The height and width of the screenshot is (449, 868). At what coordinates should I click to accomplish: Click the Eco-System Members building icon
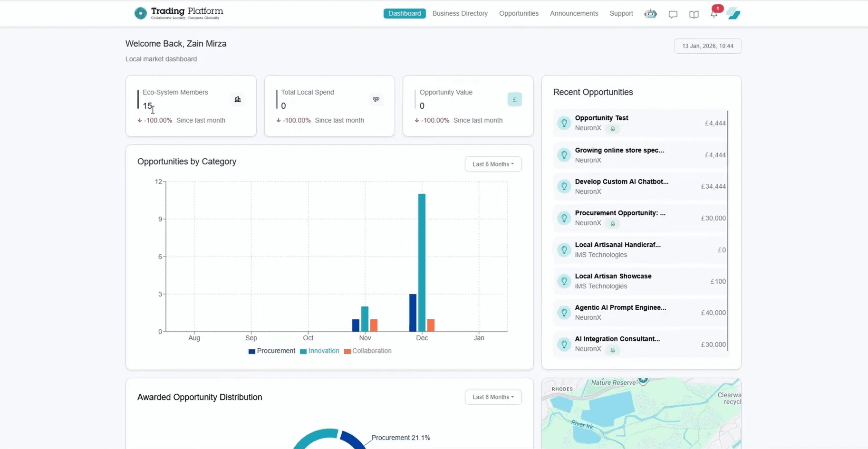click(x=238, y=99)
